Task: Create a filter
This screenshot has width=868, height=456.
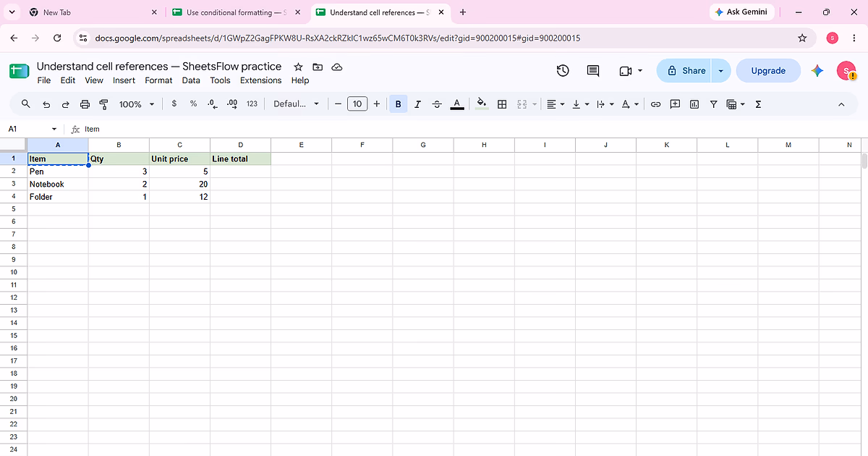Action: pos(713,104)
